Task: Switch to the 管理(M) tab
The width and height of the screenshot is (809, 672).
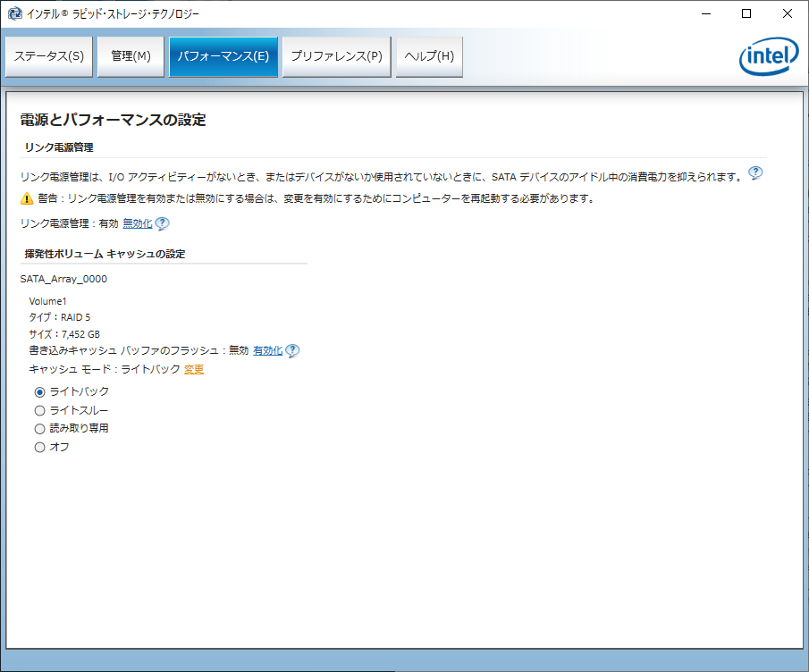Action: 131,56
